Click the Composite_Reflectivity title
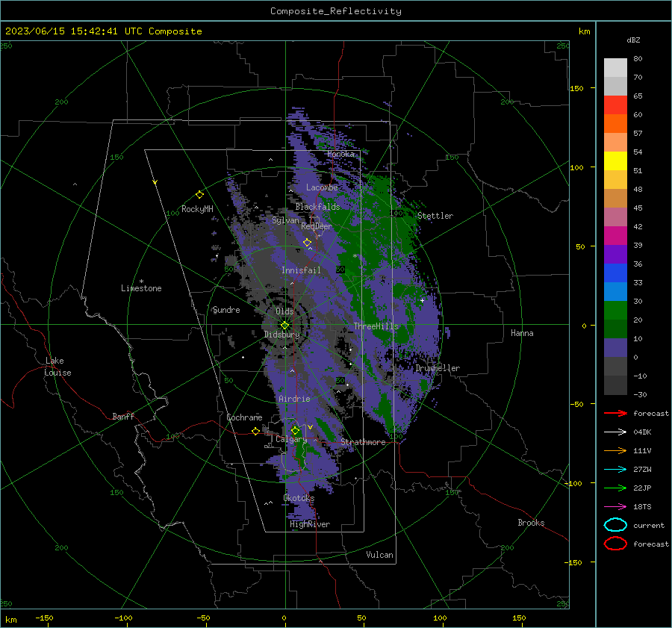Screen dimensions: 672x628 point(336,11)
